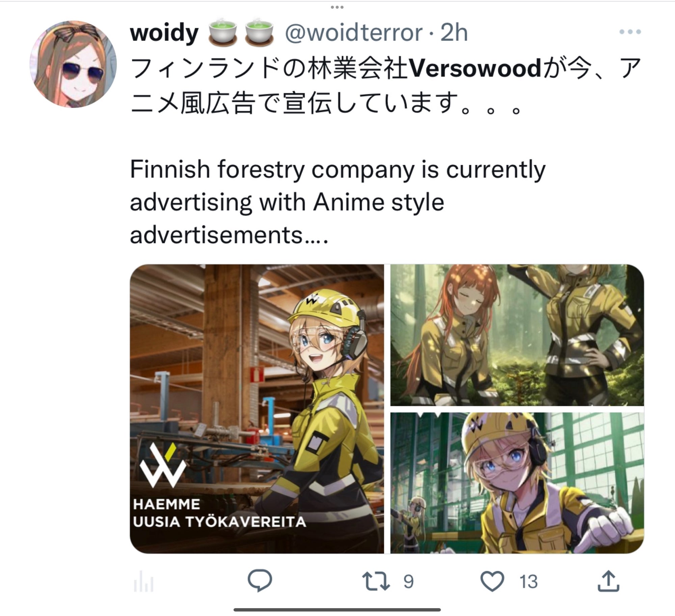Tap the first green tea cup emoji
Image resolution: width=675 pixels, height=616 pixels.
pyautogui.click(x=222, y=32)
